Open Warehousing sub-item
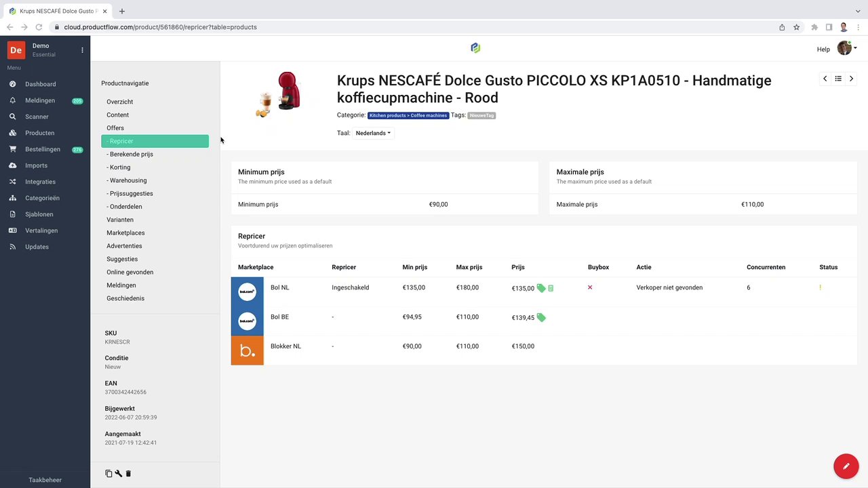This screenshot has height=488, width=868. click(x=126, y=180)
